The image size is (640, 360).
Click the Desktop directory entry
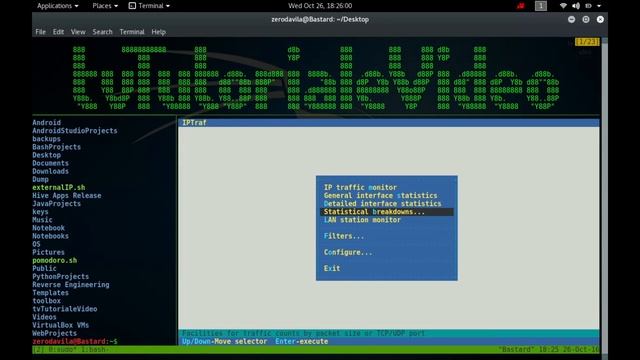click(47, 155)
